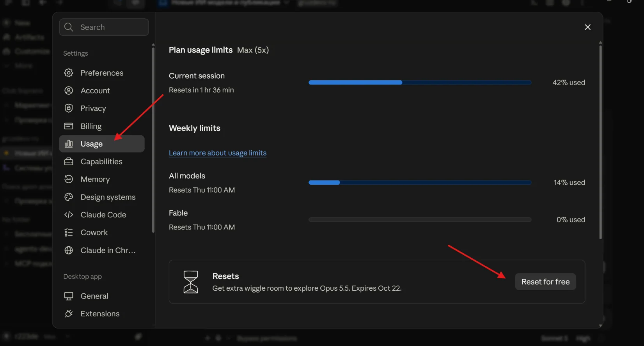Click the Account person icon

pyautogui.click(x=69, y=90)
